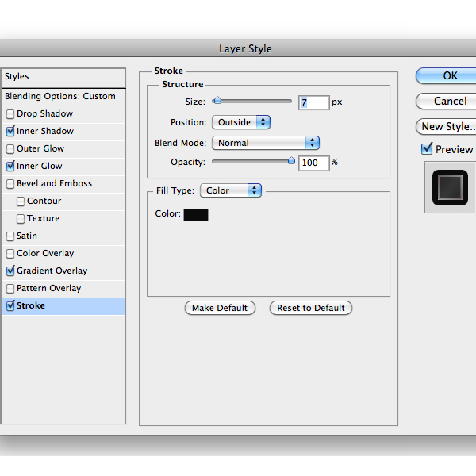Enable the Pattern Overlay checkbox
Image resolution: width=476 pixels, height=476 pixels.
click(x=10, y=289)
